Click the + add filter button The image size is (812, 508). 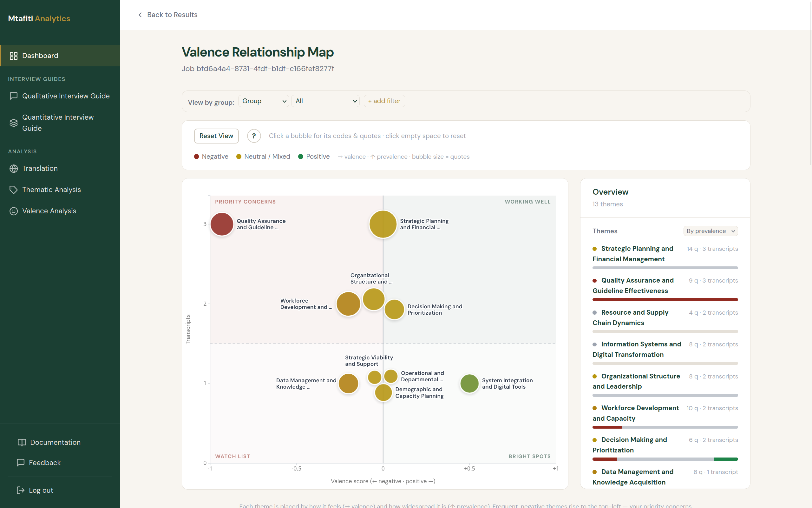click(x=384, y=101)
